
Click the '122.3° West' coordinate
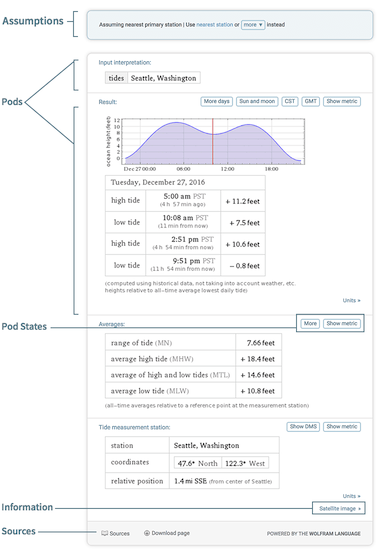click(x=245, y=463)
